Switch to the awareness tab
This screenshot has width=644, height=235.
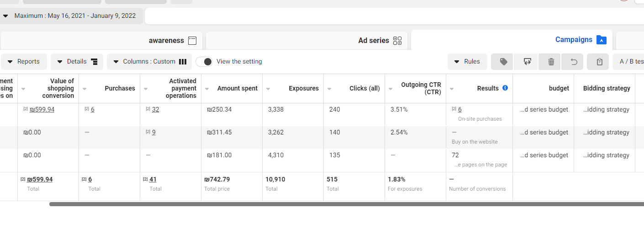(x=101, y=41)
